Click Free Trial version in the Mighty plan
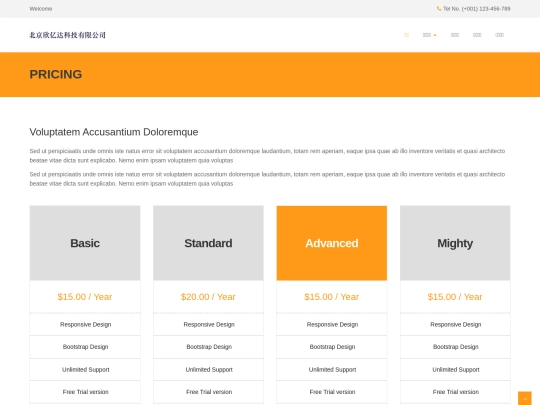The image size is (540, 405). click(456, 392)
